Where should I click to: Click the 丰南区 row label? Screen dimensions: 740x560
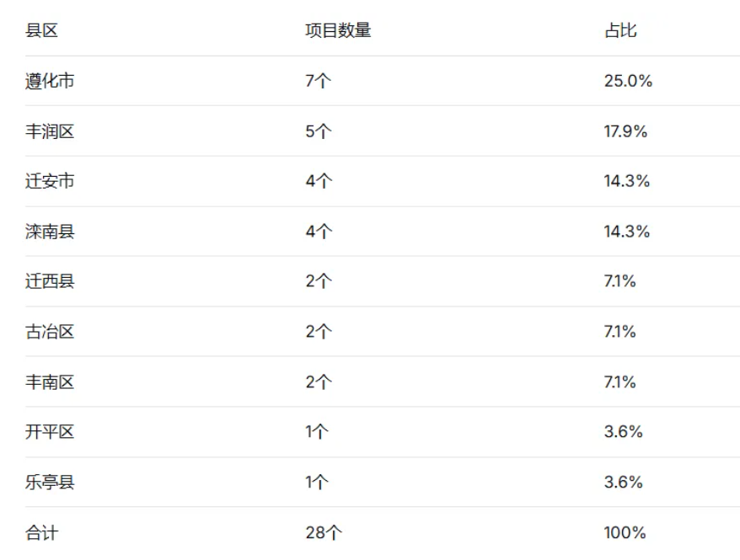tap(50, 382)
